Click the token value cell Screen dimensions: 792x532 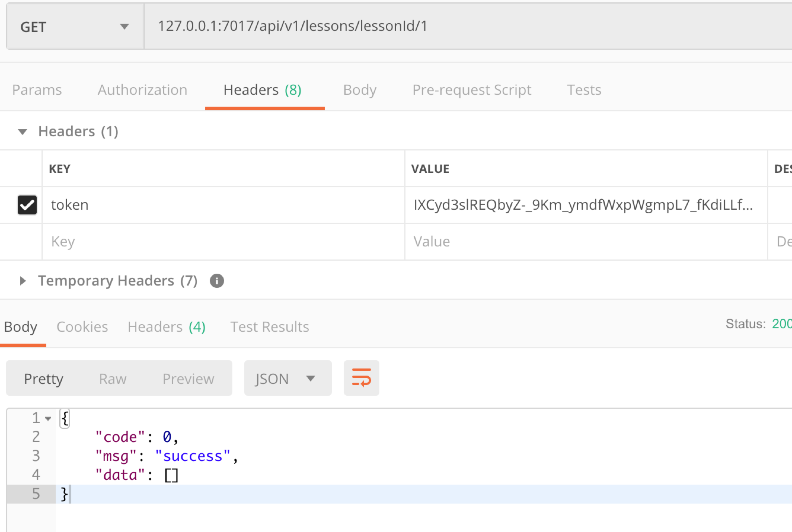pos(583,205)
